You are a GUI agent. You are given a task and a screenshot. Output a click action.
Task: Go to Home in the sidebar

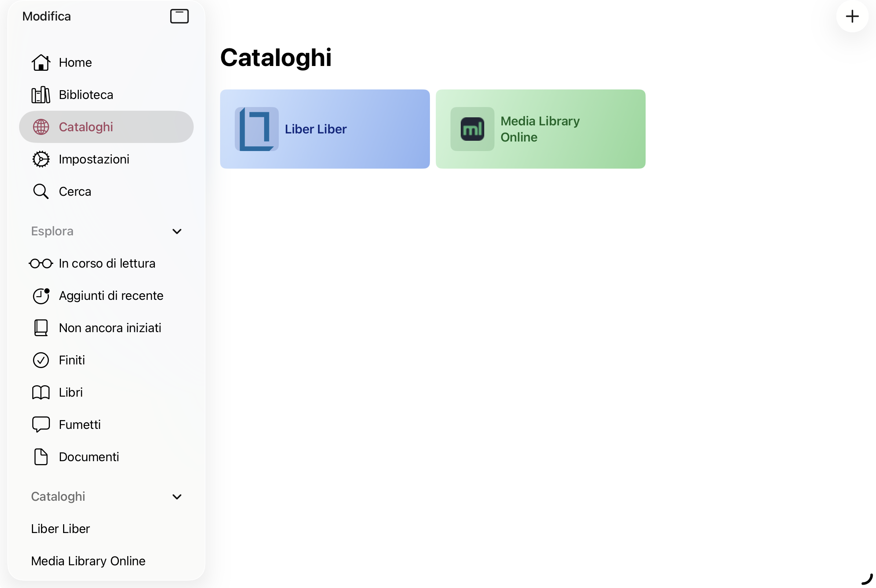tap(106, 63)
